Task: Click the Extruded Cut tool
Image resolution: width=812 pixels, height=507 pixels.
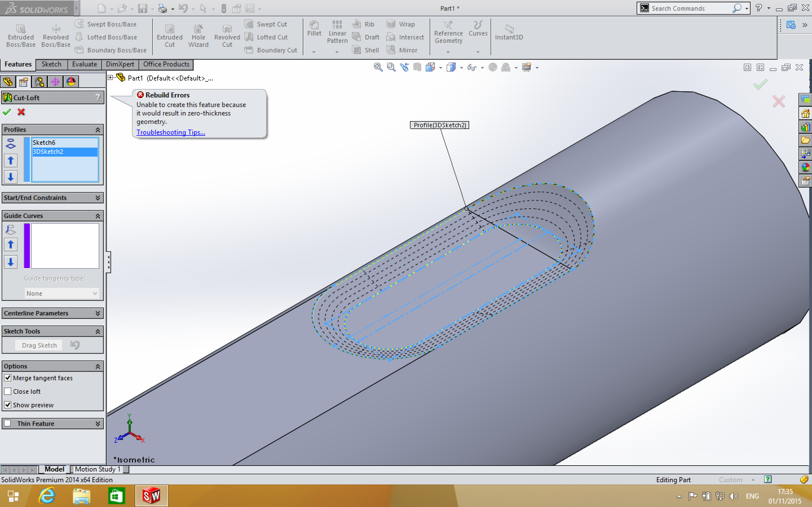Action: [x=169, y=35]
